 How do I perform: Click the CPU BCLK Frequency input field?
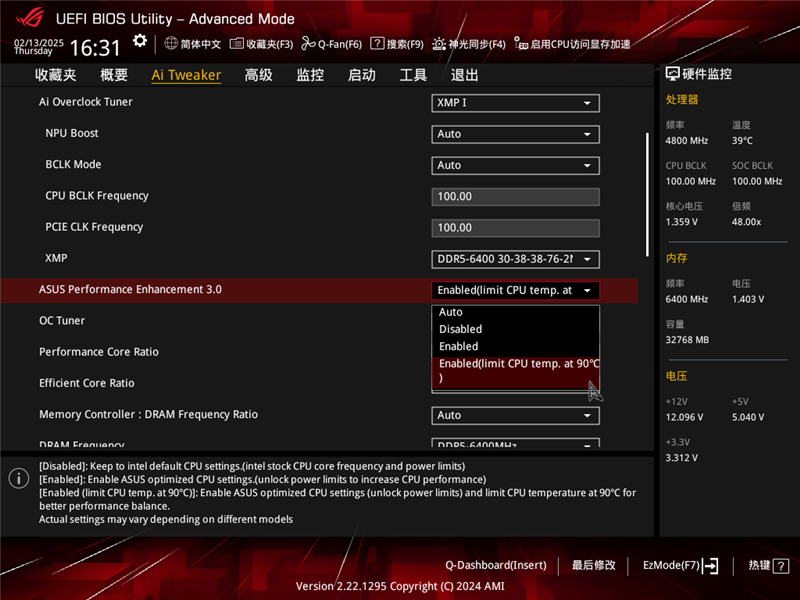[514, 196]
